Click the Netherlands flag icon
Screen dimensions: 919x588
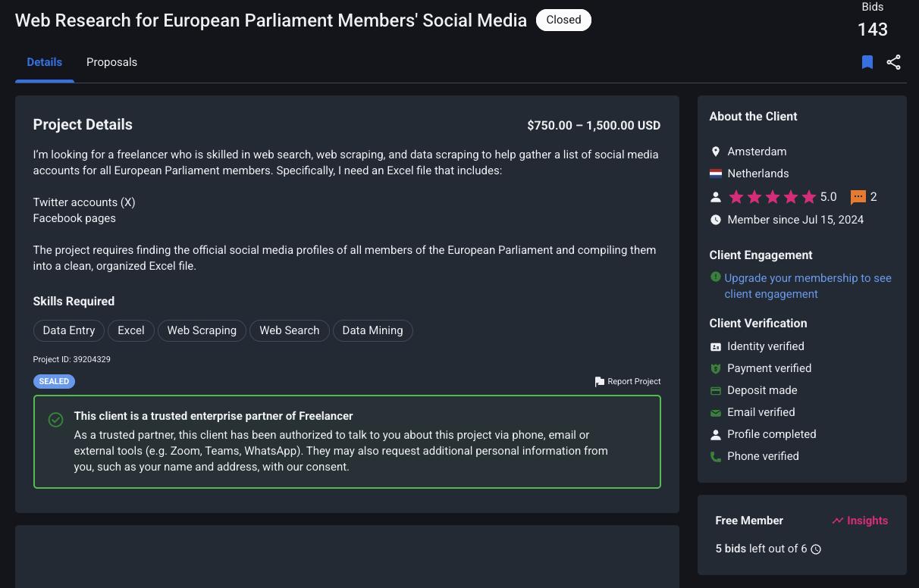[716, 174]
